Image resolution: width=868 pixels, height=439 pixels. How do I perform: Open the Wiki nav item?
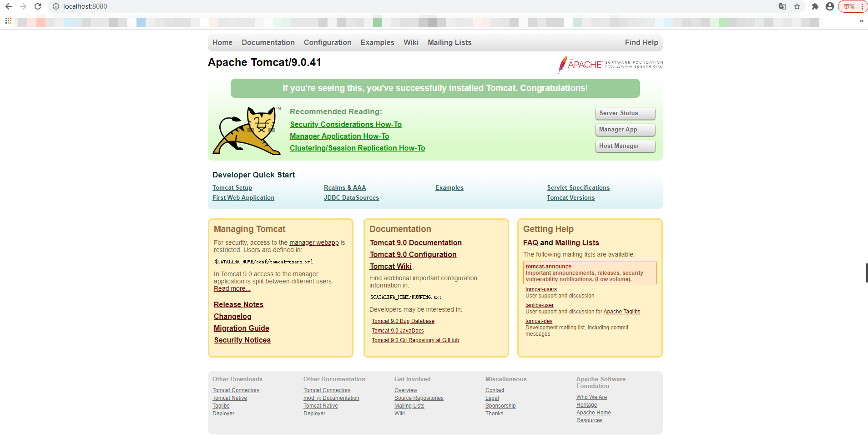[411, 42]
